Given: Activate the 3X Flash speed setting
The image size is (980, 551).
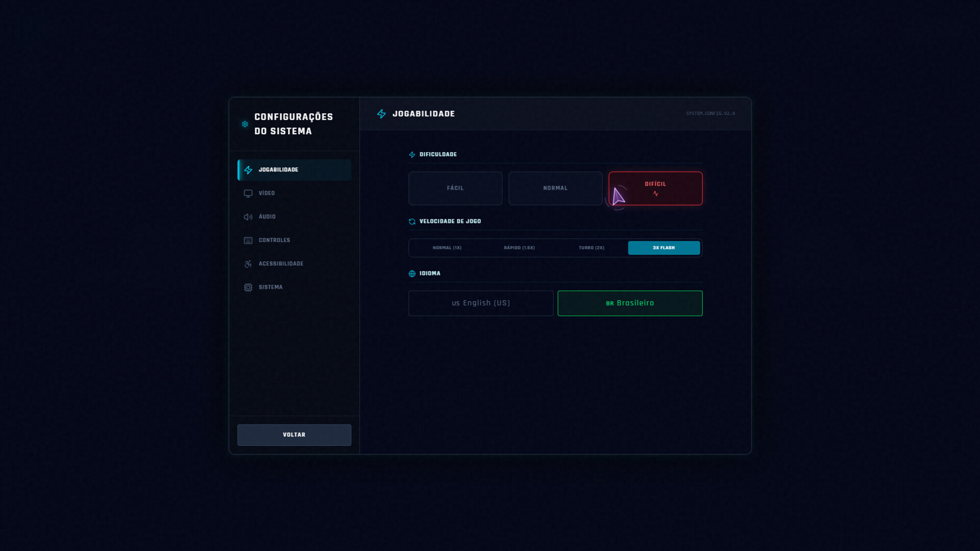Looking at the screenshot, I should (x=664, y=247).
